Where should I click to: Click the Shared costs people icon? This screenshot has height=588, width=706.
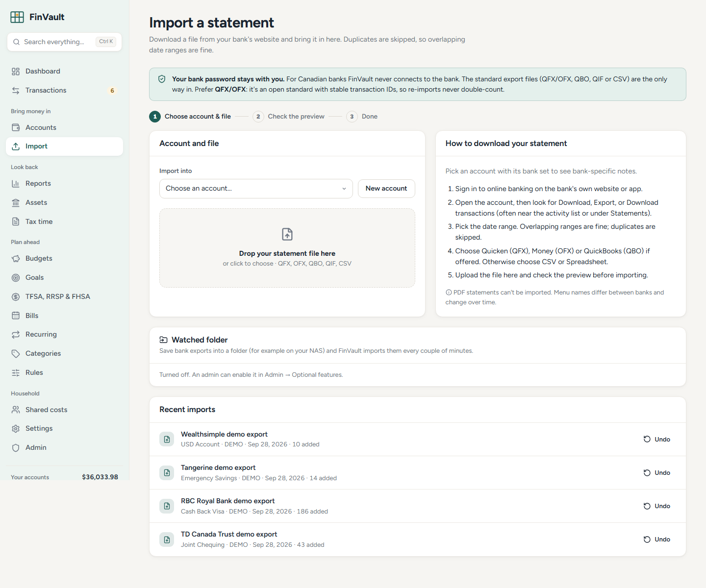click(x=16, y=410)
